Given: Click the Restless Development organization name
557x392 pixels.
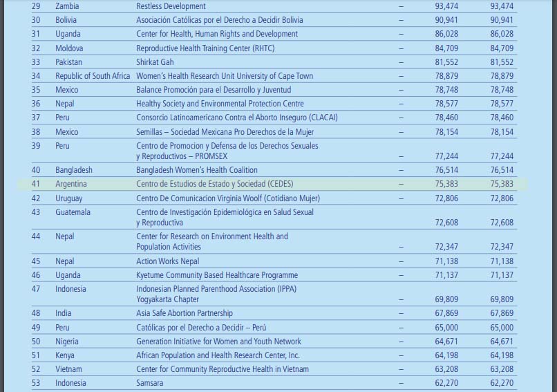Looking at the screenshot, I should pos(171,6).
